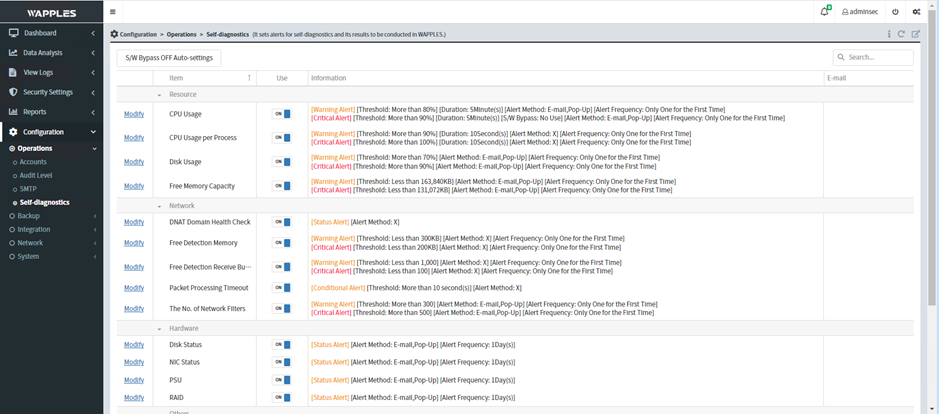This screenshot has height=414, width=939.
Task: Collapse the Hardware group
Action: [x=160, y=328]
